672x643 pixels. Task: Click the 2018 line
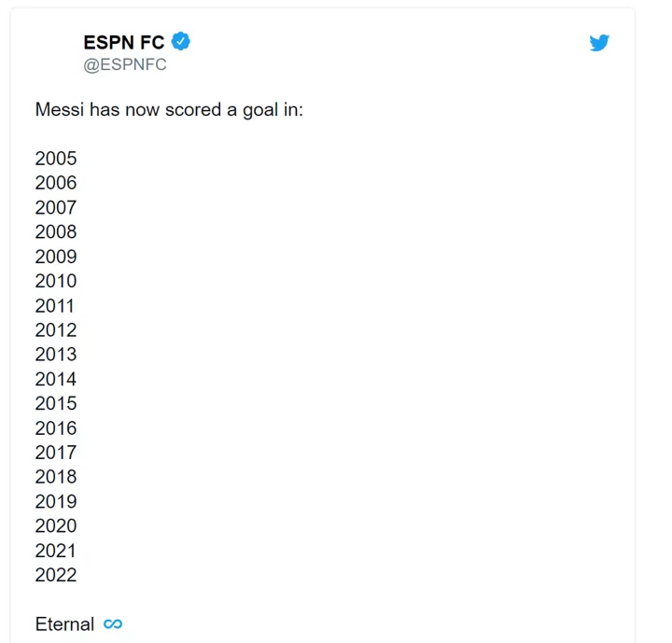[56, 477]
